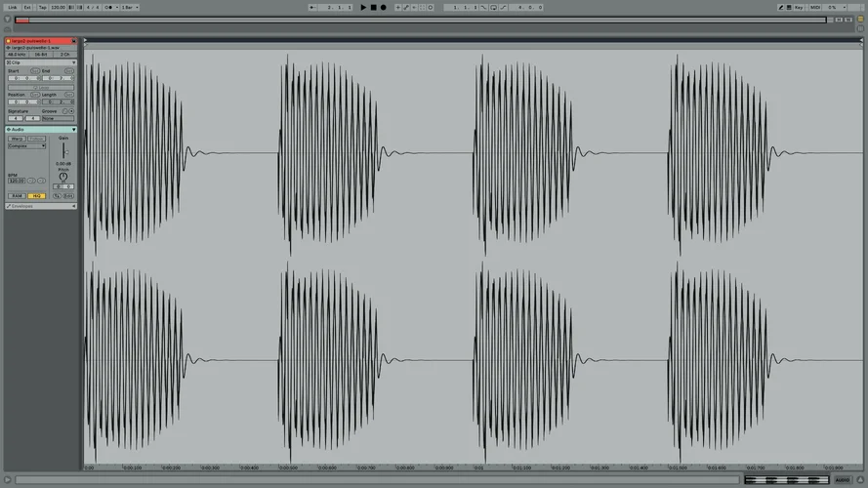Click the clip overview thumbnail at bottom right
The width and height of the screenshot is (868, 488).
click(x=786, y=479)
